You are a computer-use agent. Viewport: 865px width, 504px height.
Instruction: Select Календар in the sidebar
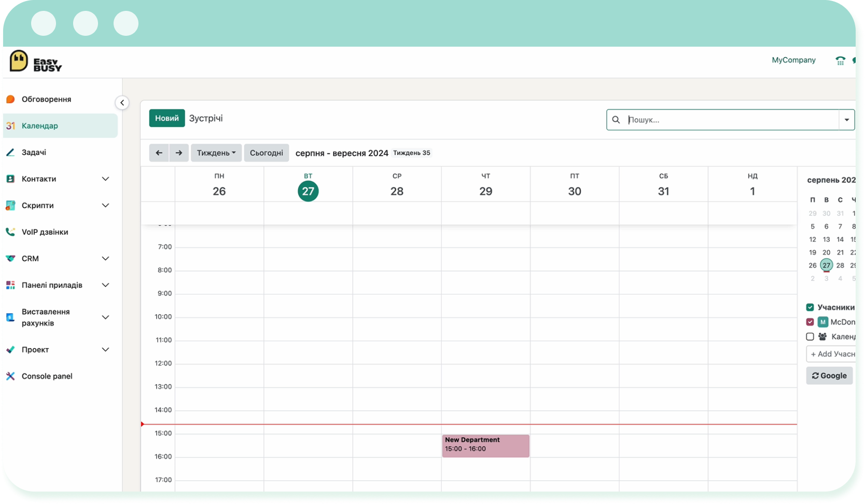pos(60,125)
